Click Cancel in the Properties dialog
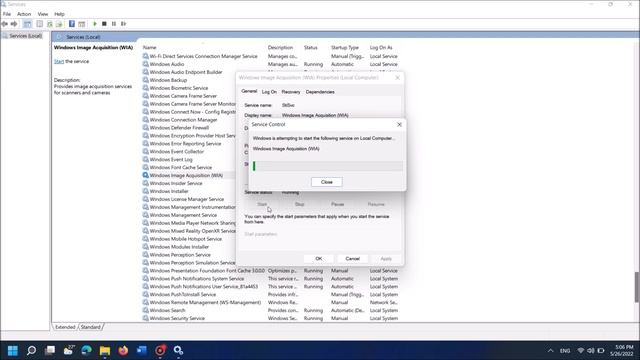This screenshot has height=360, width=640. click(x=353, y=259)
